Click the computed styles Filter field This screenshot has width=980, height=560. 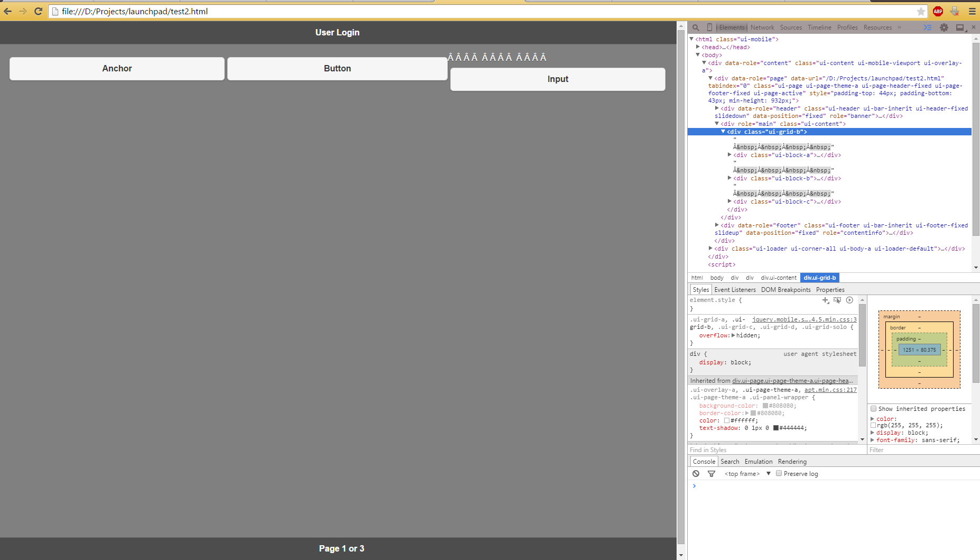922,450
